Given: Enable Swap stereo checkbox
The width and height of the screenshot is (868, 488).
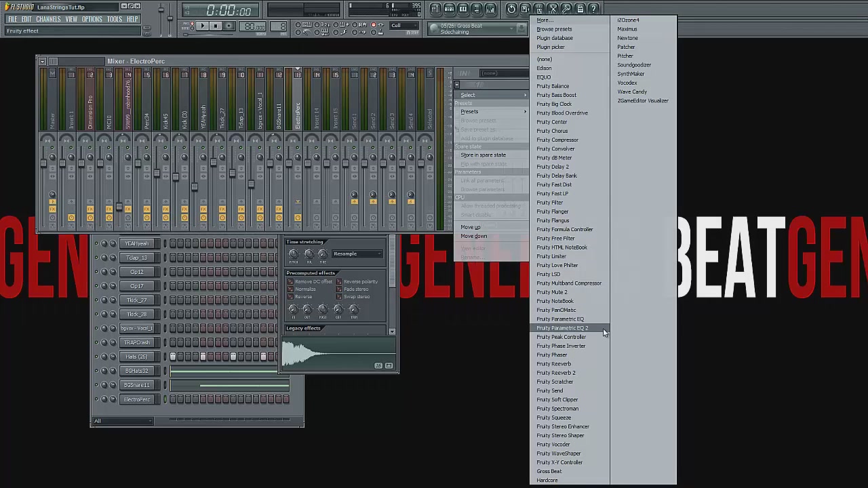Looking at the screenshot, I should pos(339,296).
